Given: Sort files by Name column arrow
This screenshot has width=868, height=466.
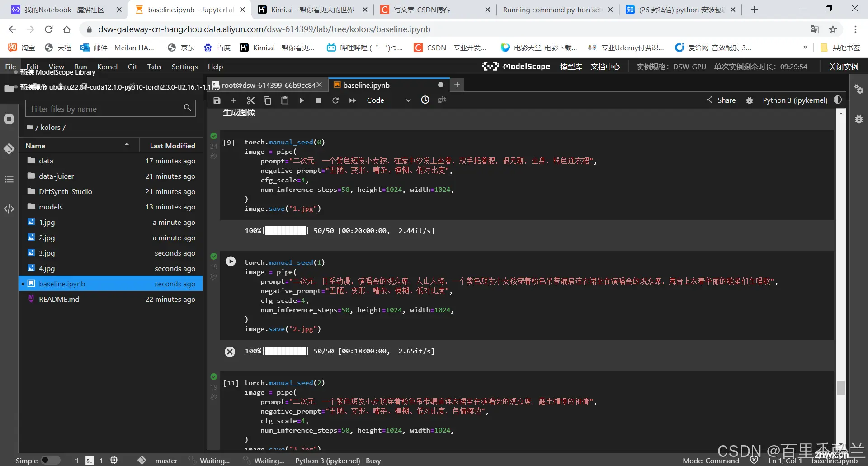Looking at the screenshot, I should click(127, 145).
